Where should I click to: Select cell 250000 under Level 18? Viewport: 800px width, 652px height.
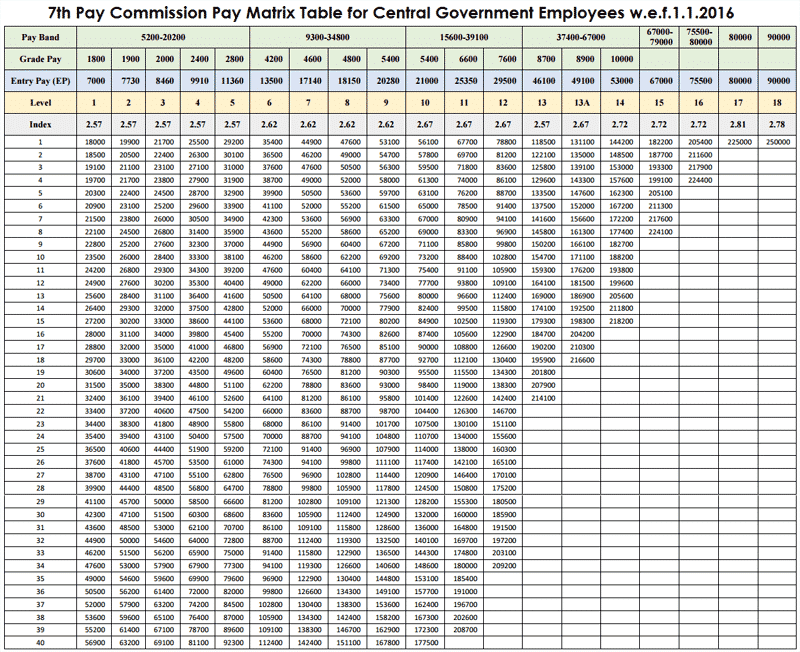(x=778, y=142)
